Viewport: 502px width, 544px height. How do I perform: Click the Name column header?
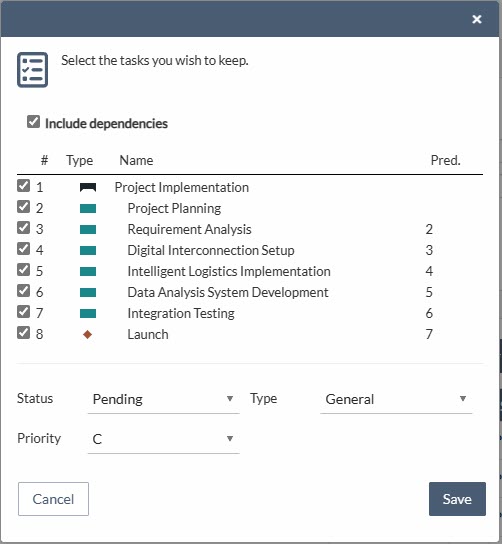click(136, 160)
